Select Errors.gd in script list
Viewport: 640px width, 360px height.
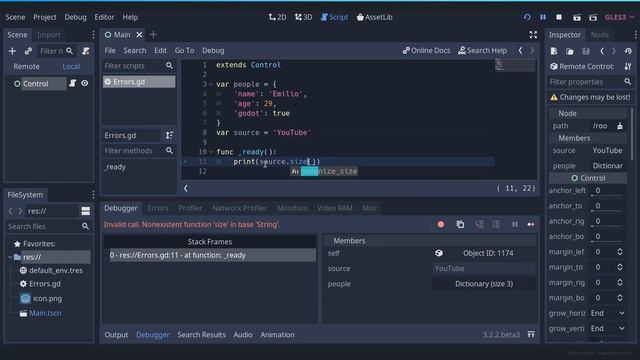(x=139, y=82)
